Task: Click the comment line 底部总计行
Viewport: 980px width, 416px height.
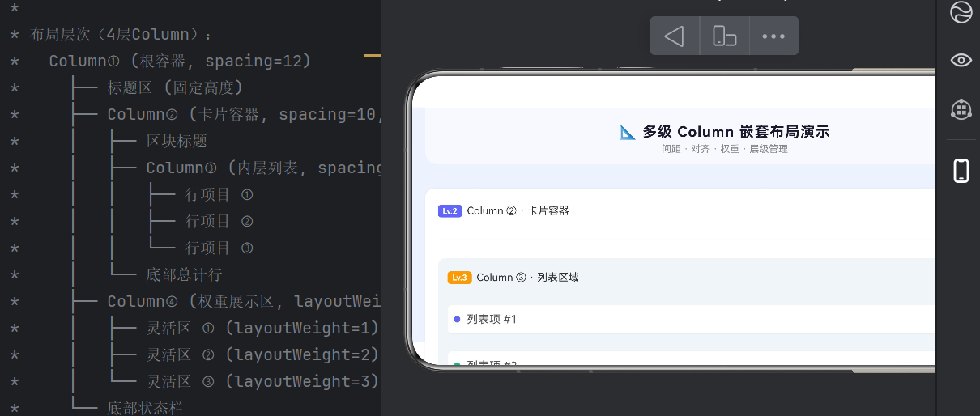Action: click(184, 275)
